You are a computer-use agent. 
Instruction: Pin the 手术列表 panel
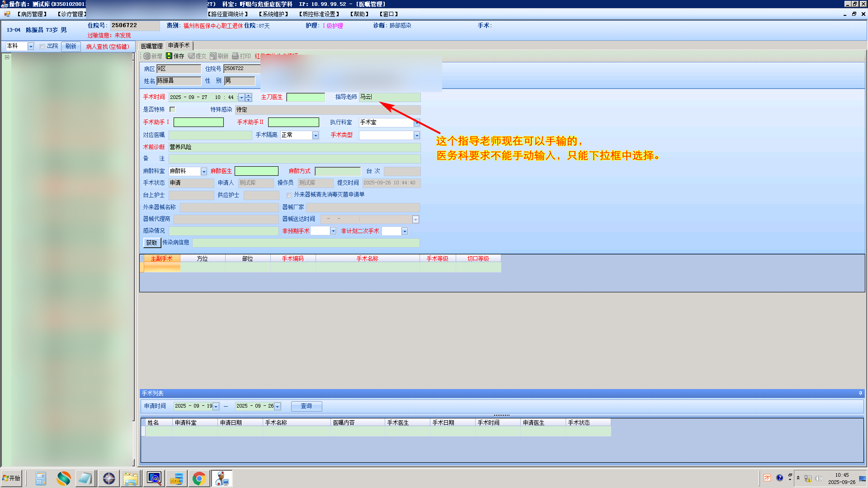[x=860, y=394]
